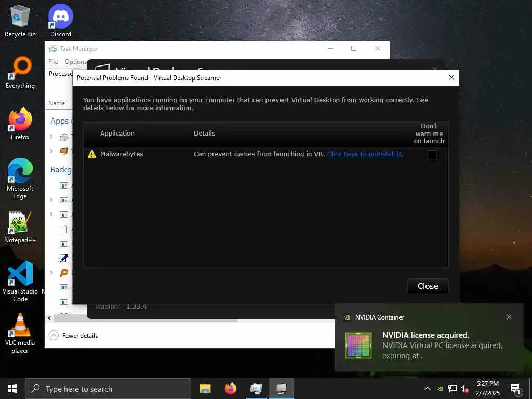Expand second Apps row in Task Manager

[x=51, y=151]
